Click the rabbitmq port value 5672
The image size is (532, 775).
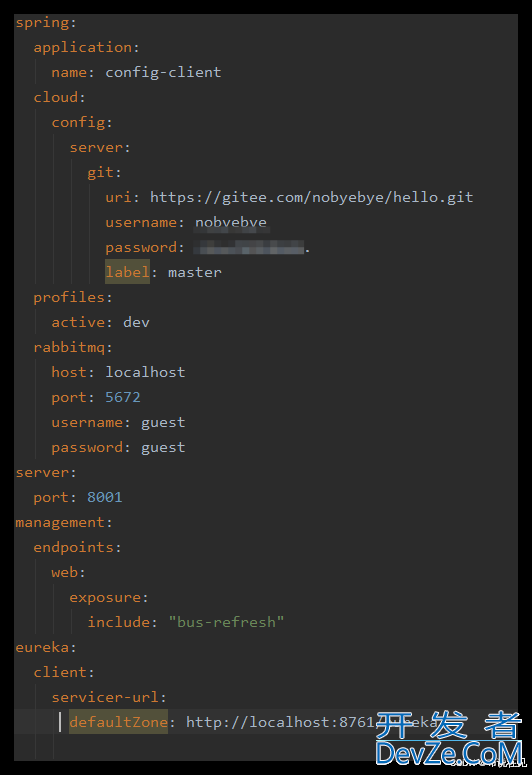pos(123,397)
